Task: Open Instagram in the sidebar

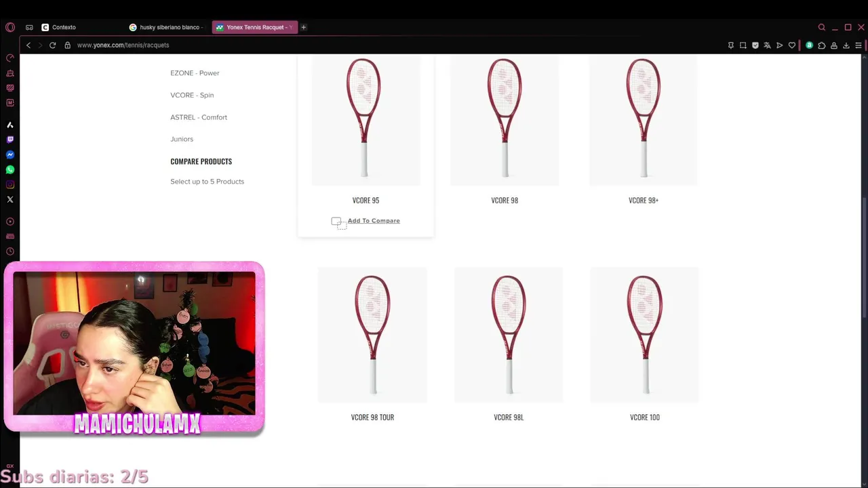Action: click(x=10, y=184)
